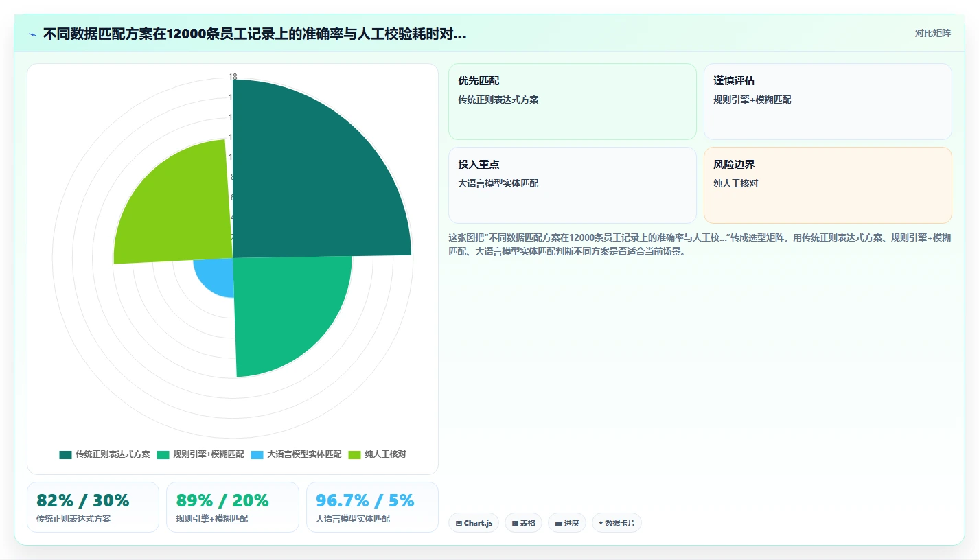
Task: Open the 风险边界 matrix card
Action: (x=828, y=185)
